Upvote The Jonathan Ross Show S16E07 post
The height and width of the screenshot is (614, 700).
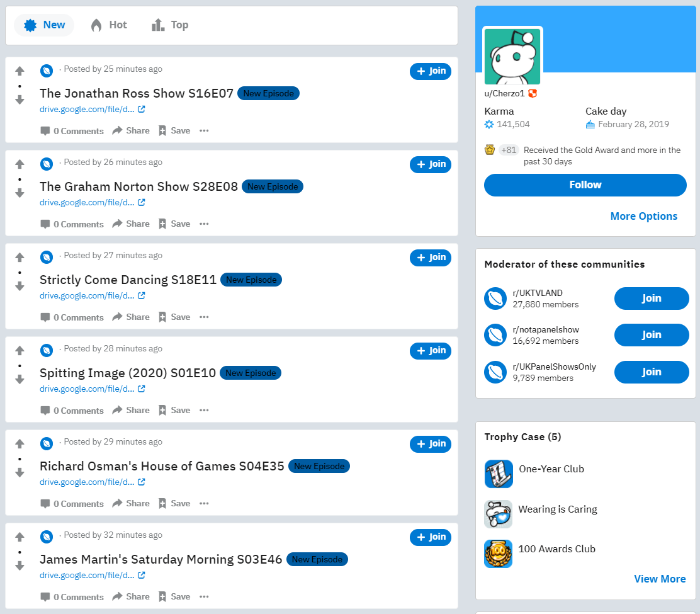click(20, 71)
